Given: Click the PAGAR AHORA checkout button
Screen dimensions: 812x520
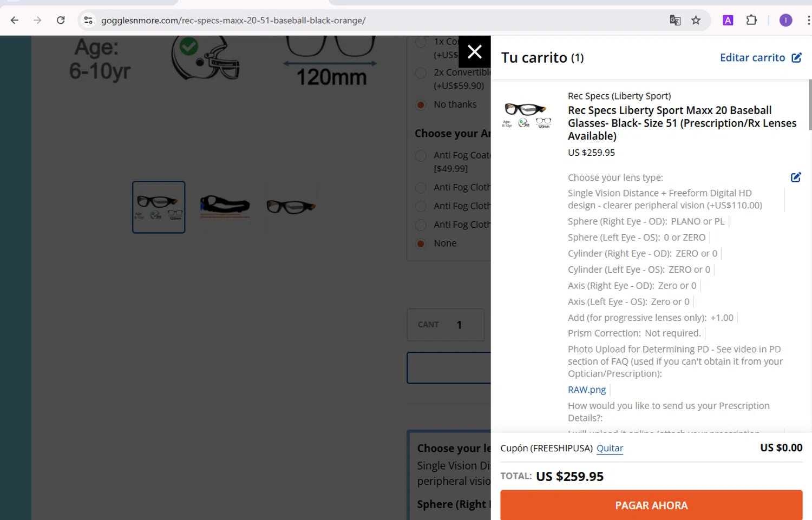Looking at the screenshot, I should click(651, 505).
